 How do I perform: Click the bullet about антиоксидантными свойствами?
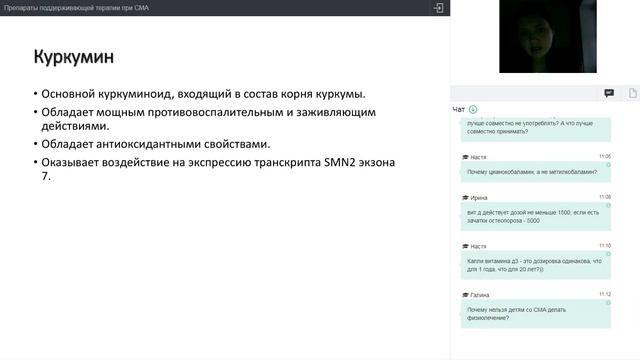click(156, 144)
